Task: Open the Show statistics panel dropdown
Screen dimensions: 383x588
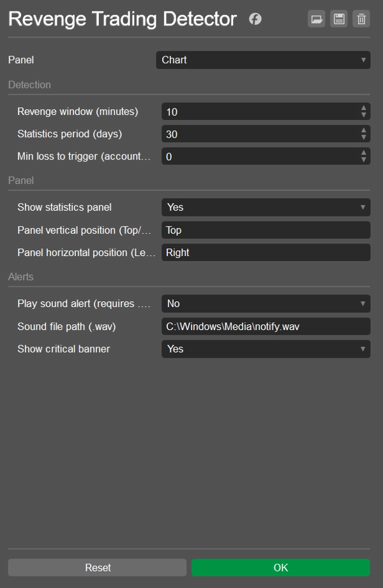Action: coord(262,207)
